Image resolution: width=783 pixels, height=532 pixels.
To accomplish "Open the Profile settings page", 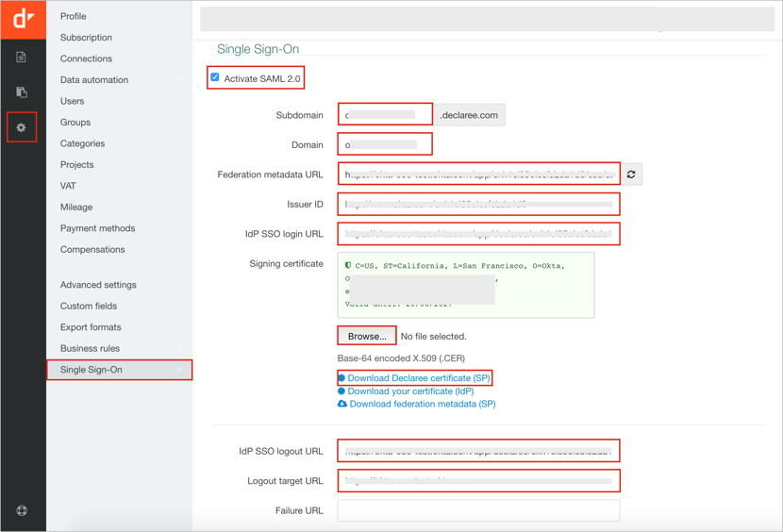I will pos(74,16).
